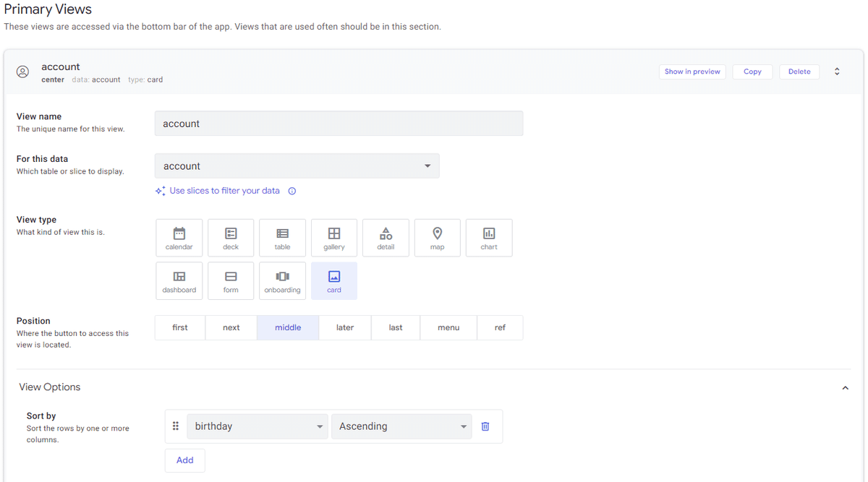Click the up-down reorder arrows for account view
Screen dimensions: 868x482
(x=837, y=72)
